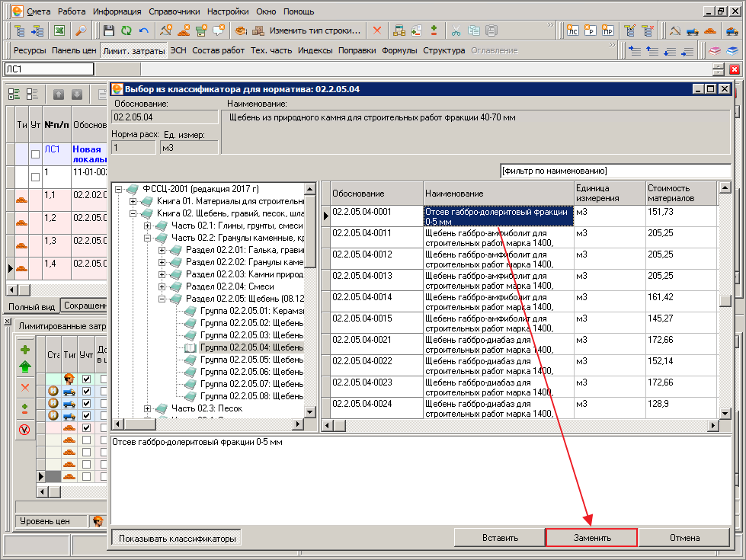Click the materials table vertical scrollbar thumb
Viewport: 746px width, 560px height.
(725, 301)
